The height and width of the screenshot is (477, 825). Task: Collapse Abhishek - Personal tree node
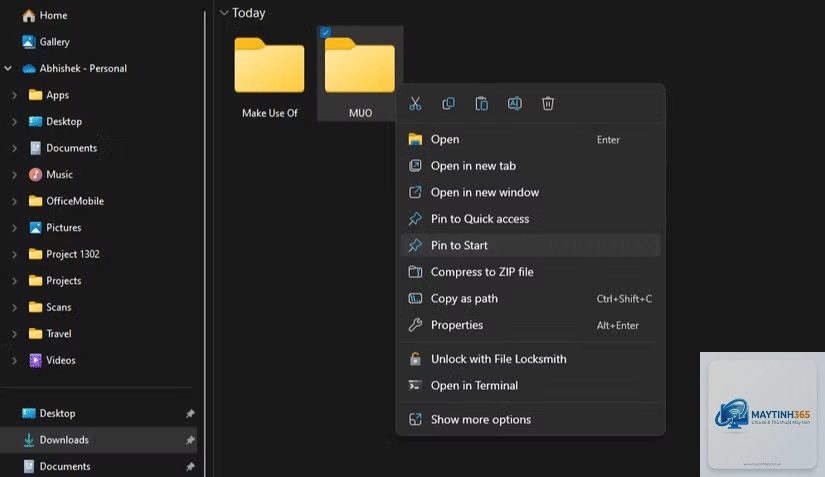point(8,68)
